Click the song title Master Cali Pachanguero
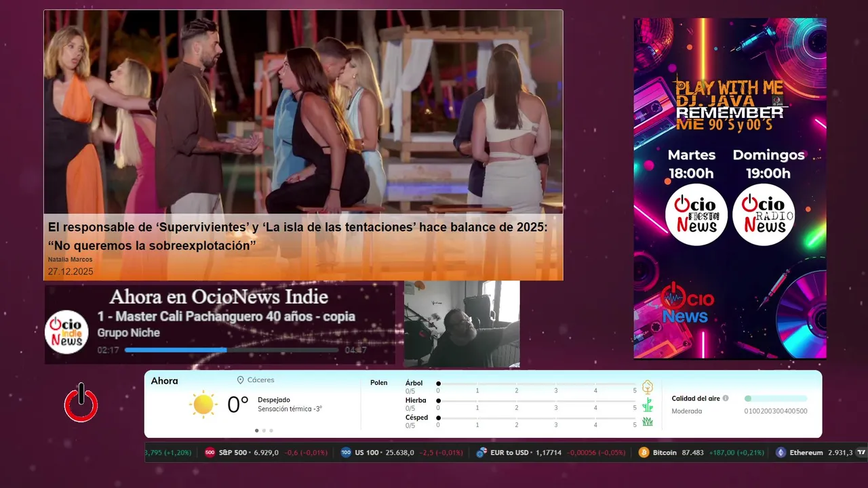868x488 pixels. (x=226, y=317)
